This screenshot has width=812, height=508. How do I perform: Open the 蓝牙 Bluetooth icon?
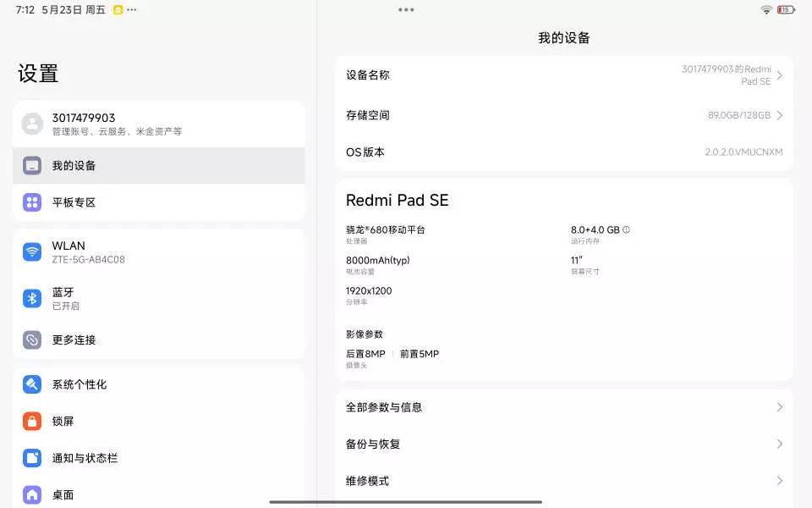[32, 299]
